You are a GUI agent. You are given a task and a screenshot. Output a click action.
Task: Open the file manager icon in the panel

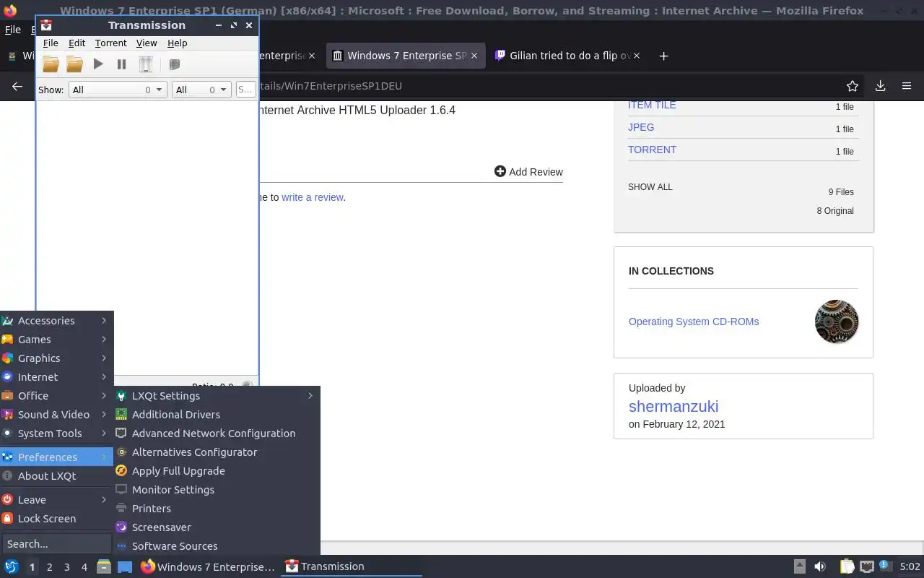pyautogui.click(x=104, y=566)
